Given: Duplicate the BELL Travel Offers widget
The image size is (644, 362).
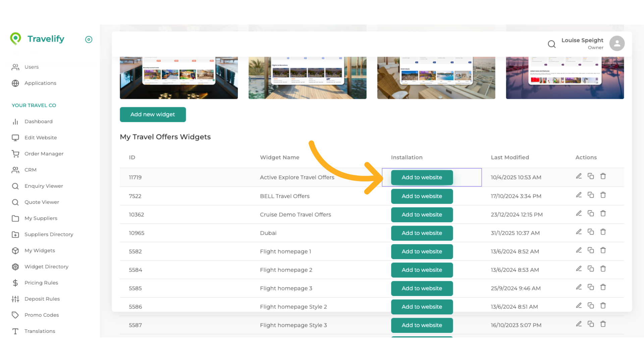Looking at the screenshot, I should (591, 194).
